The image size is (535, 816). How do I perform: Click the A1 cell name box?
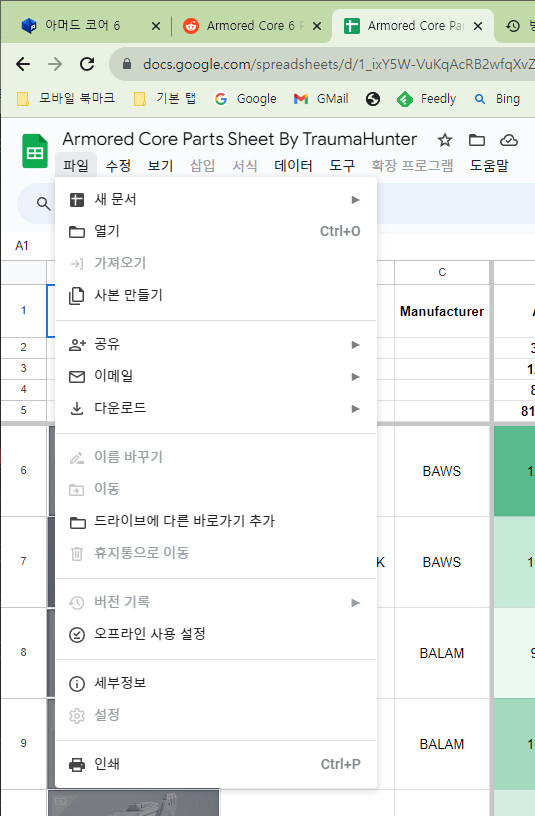22,246
